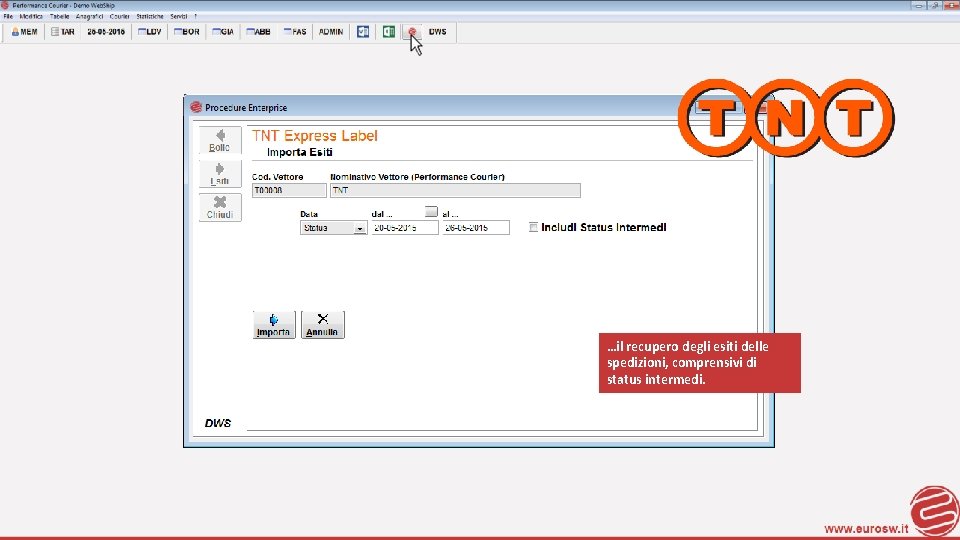The width and height of the screenshot is (960, 540).
Task: Open the ? help menu
Action: (195, 17)
